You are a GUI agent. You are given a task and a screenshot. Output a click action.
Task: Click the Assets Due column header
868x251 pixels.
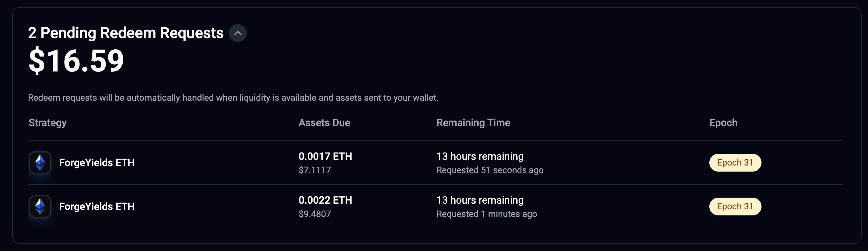(x=324, y=123)
